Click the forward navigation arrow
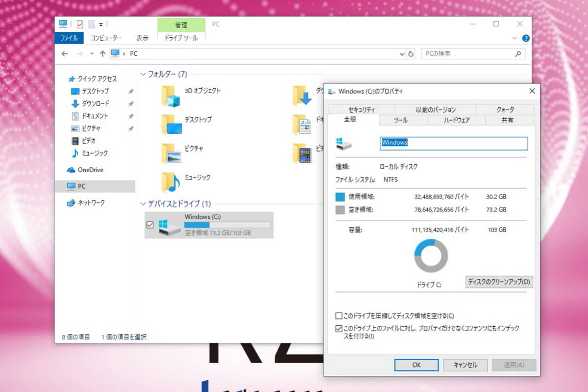The height and width of the screenshot is (392, 588). click(80, 54)
